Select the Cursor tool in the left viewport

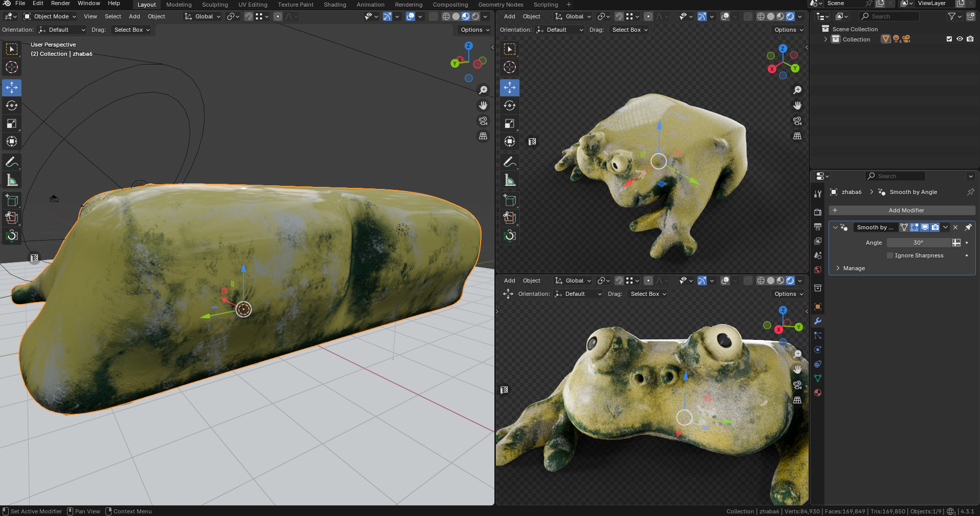point(12,67)
